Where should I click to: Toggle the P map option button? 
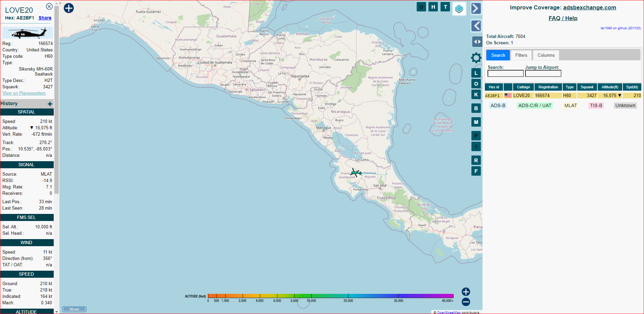click(x=476, y=136)
